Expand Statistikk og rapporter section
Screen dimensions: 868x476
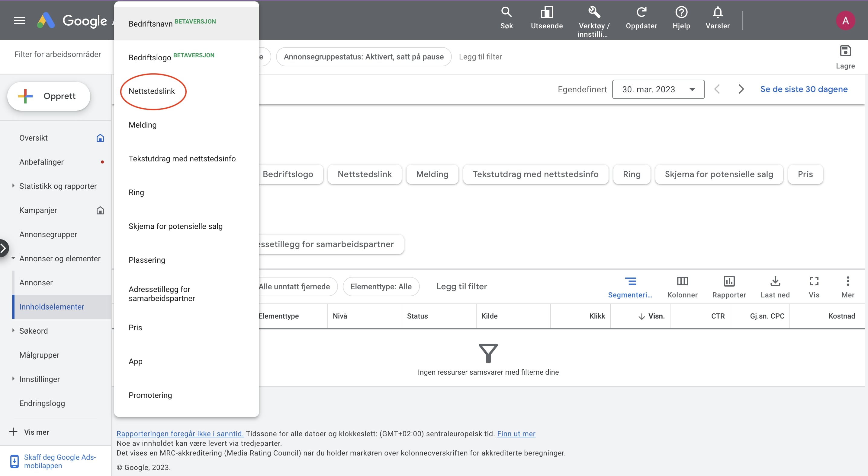click(13, 186)
